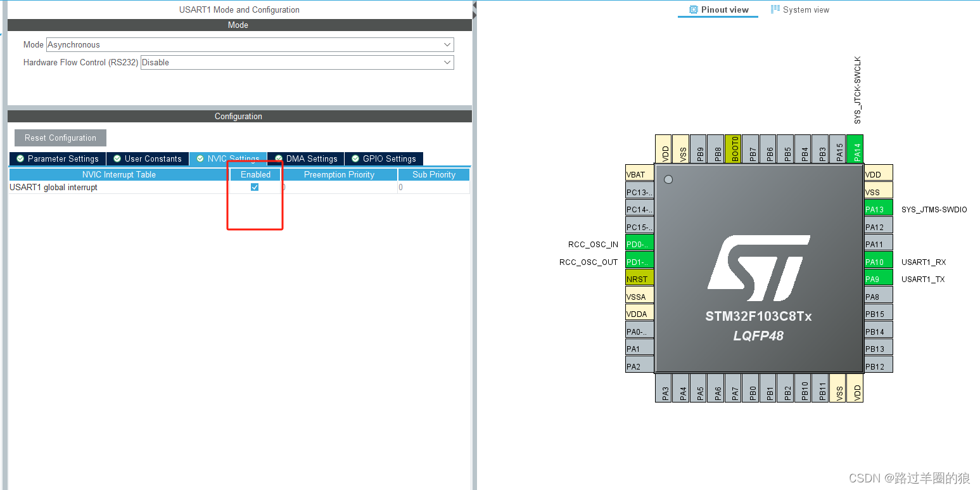Select the PD0 pin for RCC_OSC_IN
The height and width of the screenshot is (490, 980).
[639, 244]
